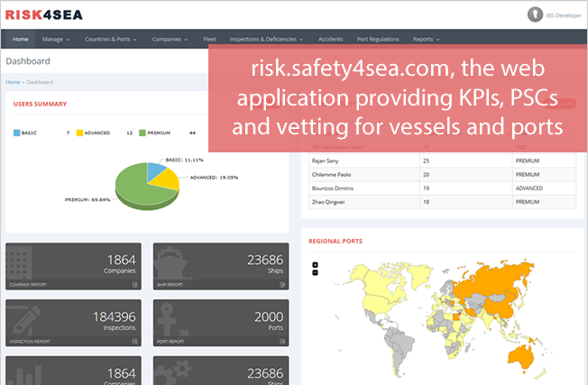Click the pencil icon on Inspections card
This screenshot has height=385, width=588.
[26, 320]
